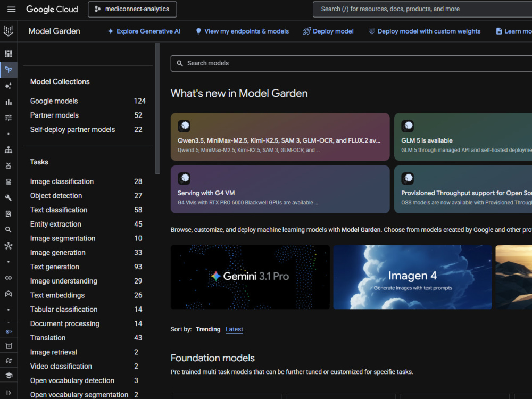The image size is (532, 399).
Task: Expand the sidebar with the bottom arrow icon
Action: coord(9,393)
